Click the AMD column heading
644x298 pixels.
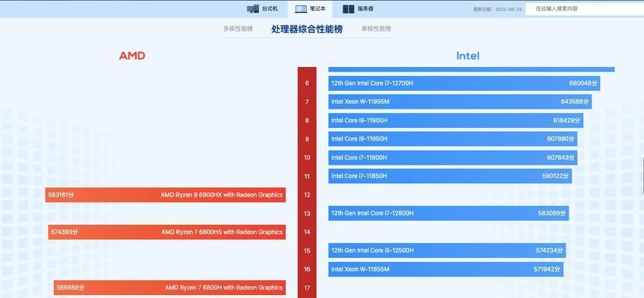(132, 56)
